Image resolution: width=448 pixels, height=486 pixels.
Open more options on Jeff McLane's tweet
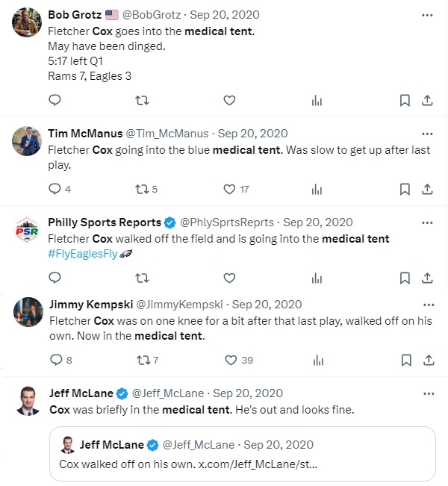pyautogui.click(x=427, y=393)
